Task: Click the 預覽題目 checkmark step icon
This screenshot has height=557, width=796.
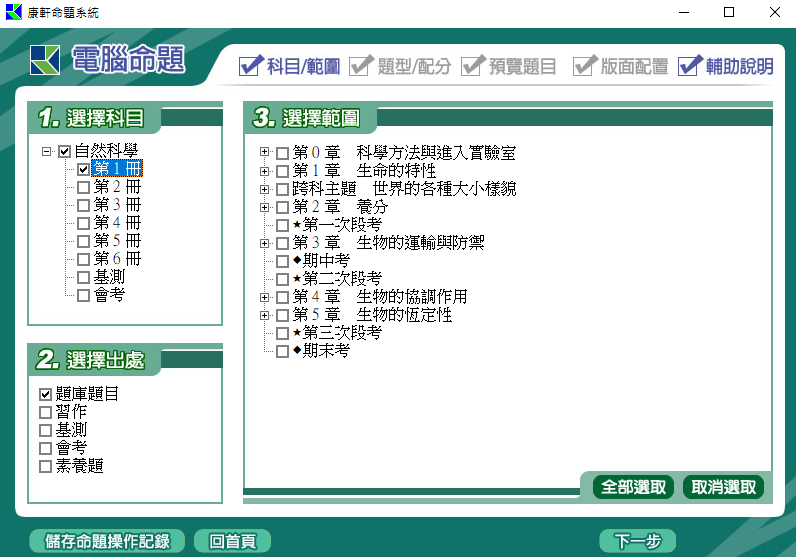Action: [474, 66]
